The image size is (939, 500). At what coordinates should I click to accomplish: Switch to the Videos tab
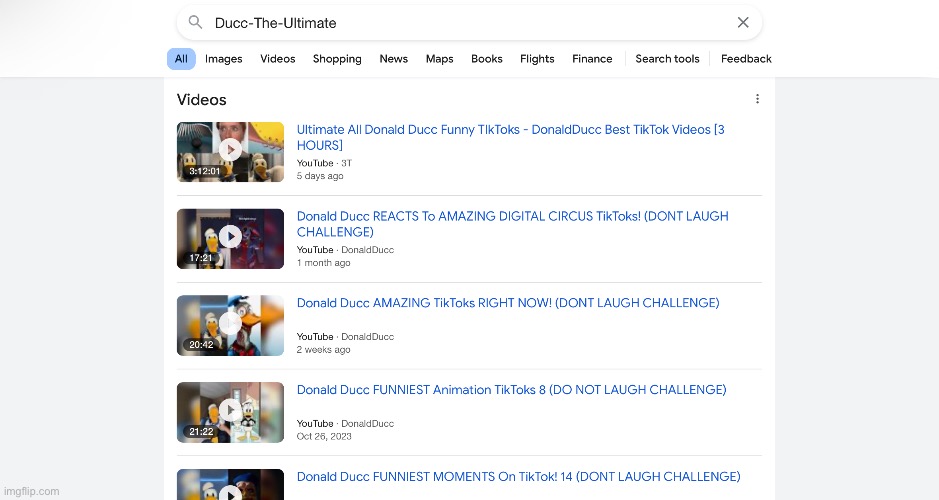pyautogui.click(x=278, y=59)
